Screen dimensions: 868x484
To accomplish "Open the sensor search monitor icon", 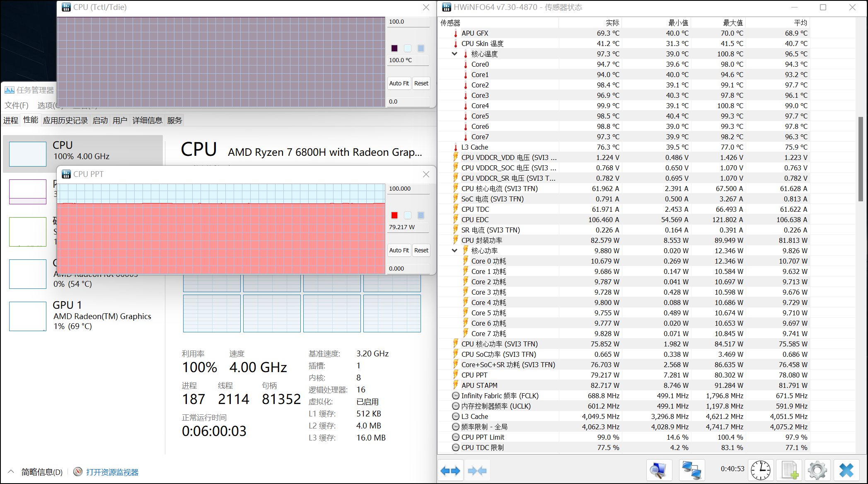I will click(x=659, y=470).
